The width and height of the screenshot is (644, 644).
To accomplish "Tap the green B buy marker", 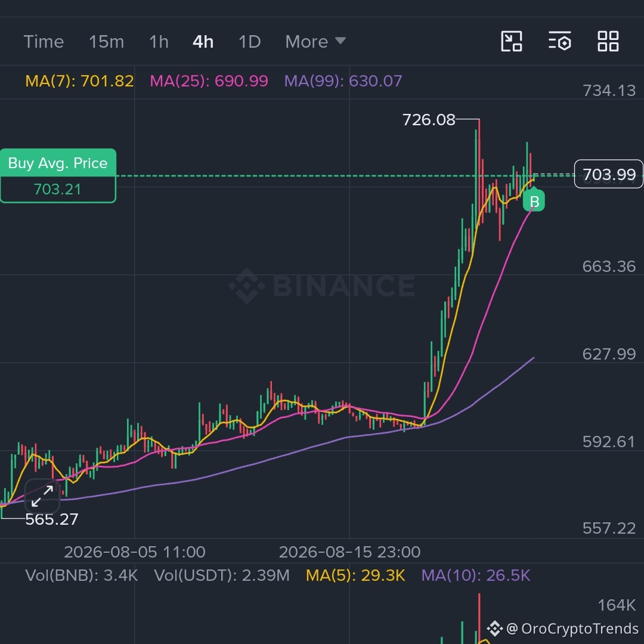I will 534,201.
